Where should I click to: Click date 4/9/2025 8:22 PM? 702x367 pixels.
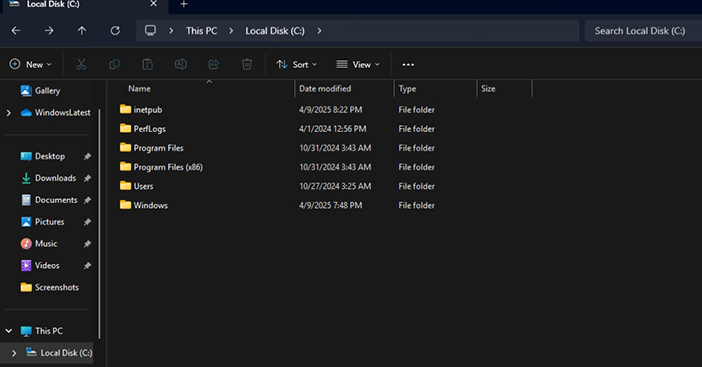(330, 110)
